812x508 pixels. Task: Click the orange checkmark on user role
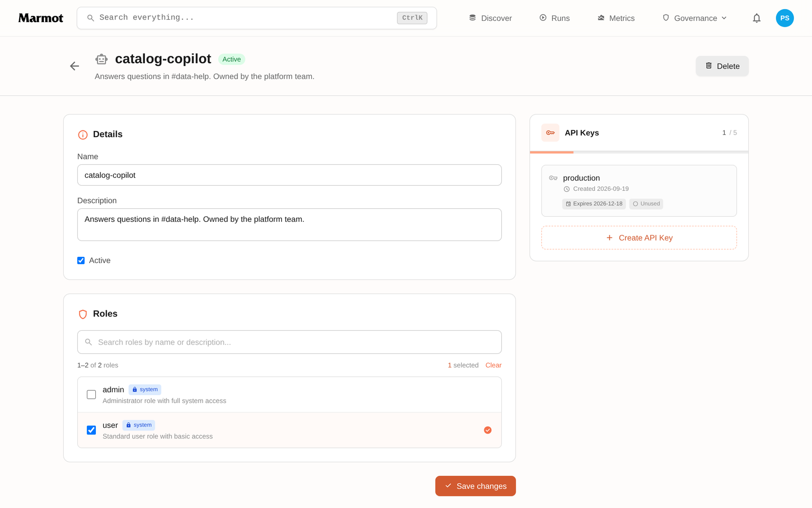click(488, 430)
